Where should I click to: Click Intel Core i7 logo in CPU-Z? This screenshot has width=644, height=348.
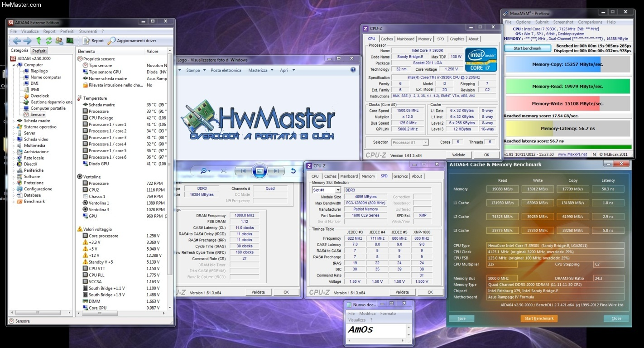click(x=481, y=59)
